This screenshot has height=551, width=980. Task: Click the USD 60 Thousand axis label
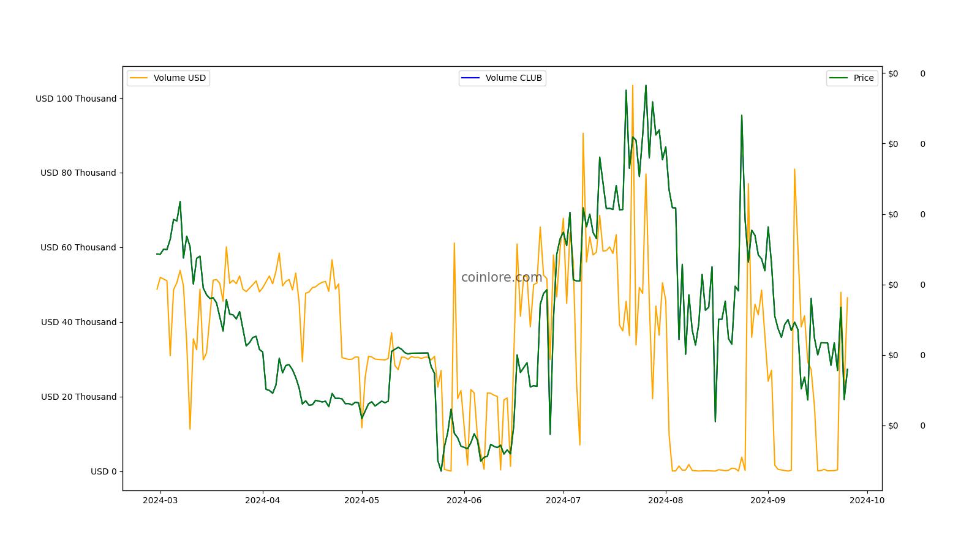pyautogui.click(x=78, y=247)
